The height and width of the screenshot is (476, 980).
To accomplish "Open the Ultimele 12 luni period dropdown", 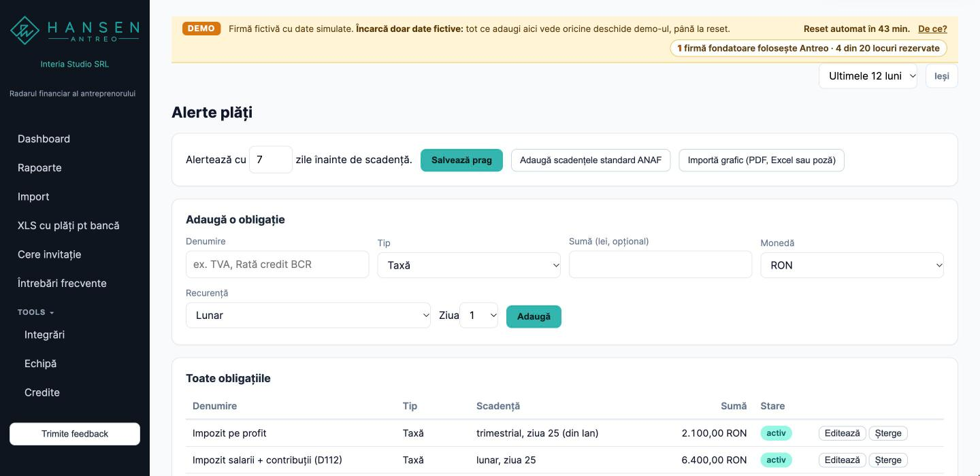I will (868, 76).
